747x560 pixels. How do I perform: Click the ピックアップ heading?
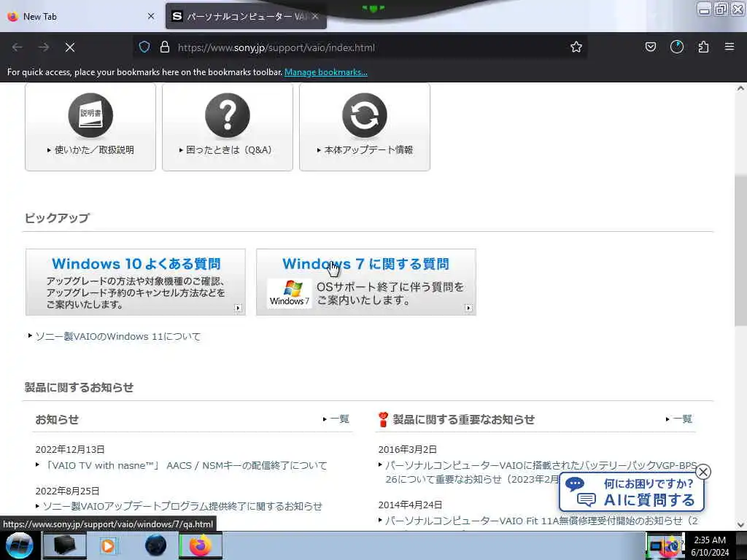(57, 218)
